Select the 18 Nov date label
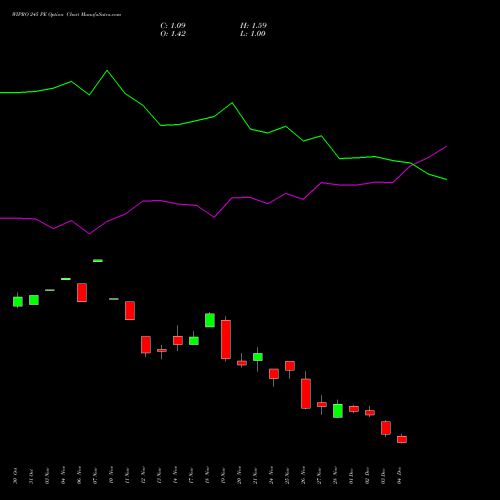The width and height of the screenshot is (500, 500). 207,476
